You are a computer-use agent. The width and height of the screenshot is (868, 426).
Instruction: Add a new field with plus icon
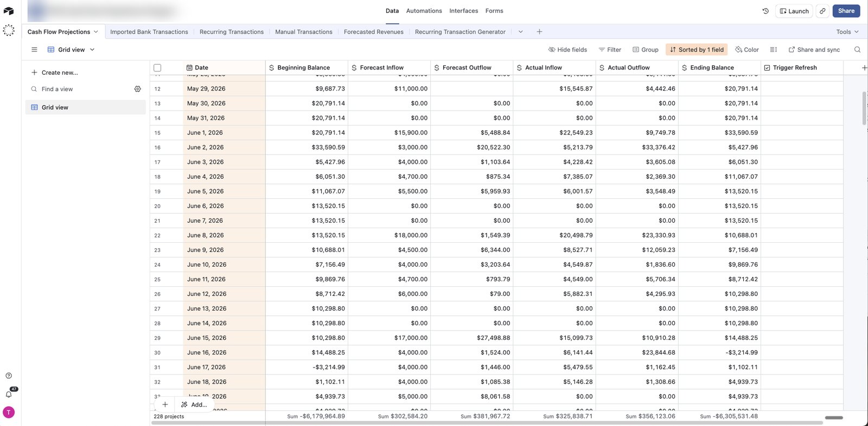tap(864, 68)
